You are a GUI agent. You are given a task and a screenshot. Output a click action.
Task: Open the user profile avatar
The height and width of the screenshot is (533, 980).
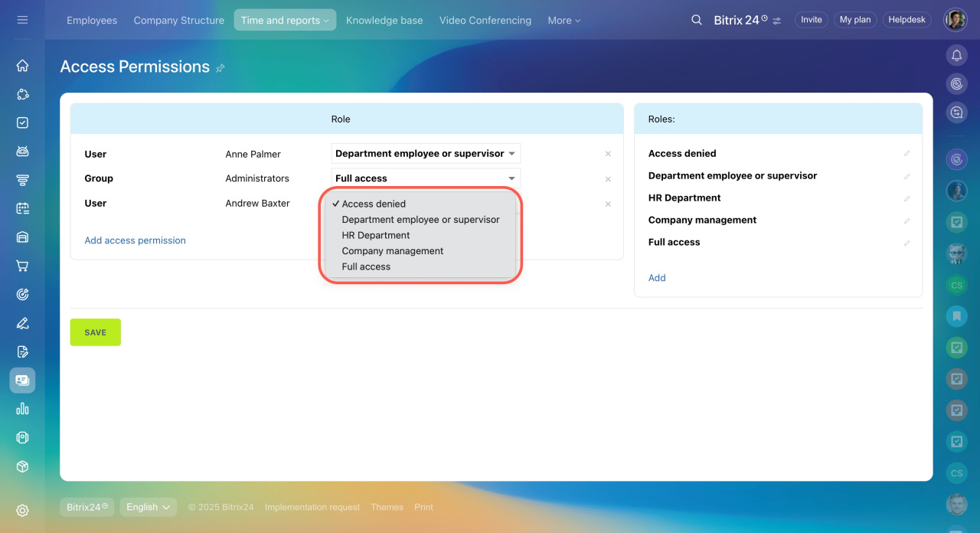955,20
